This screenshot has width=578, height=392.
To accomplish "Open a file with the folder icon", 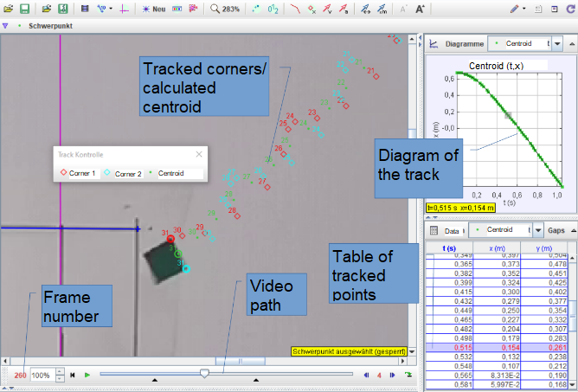I will coord(8,9).
